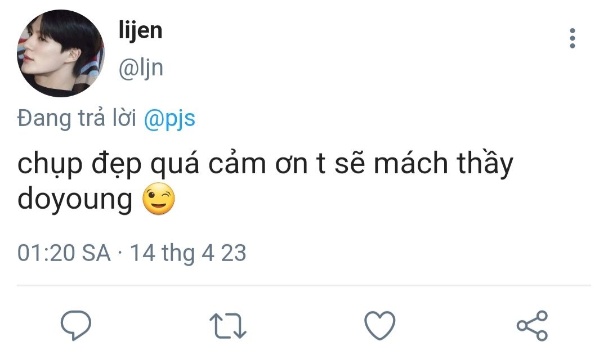Click the 01:20 SA timestamp
The image size is (608, 364).
click(64, 253)
